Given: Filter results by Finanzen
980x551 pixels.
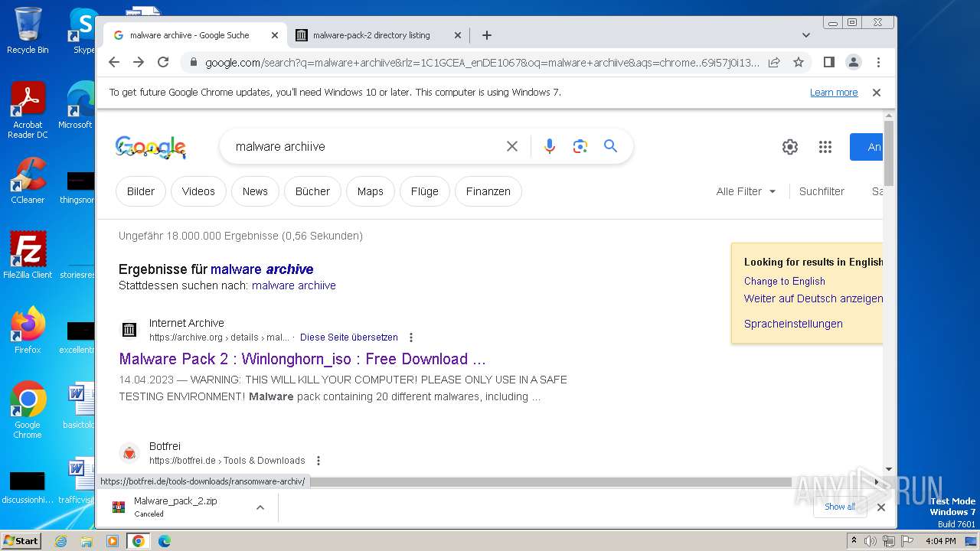Looking at the screenshot, I should tap(488, 191).
